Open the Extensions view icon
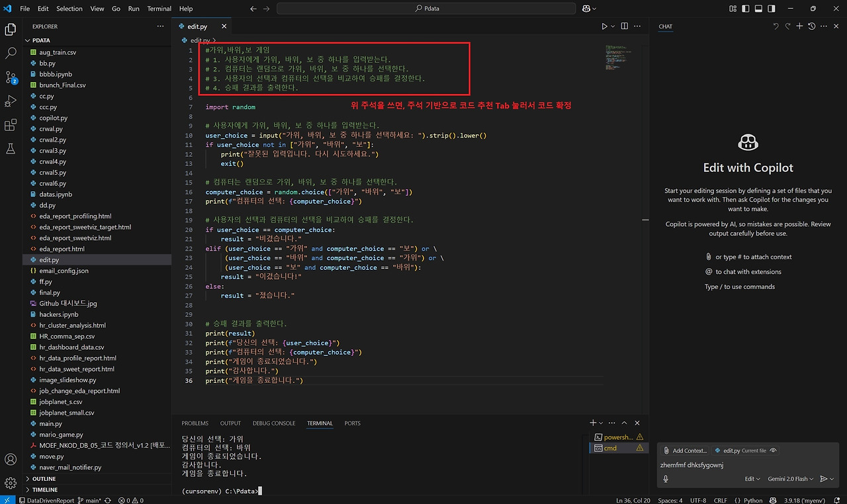 pos(11,125)
